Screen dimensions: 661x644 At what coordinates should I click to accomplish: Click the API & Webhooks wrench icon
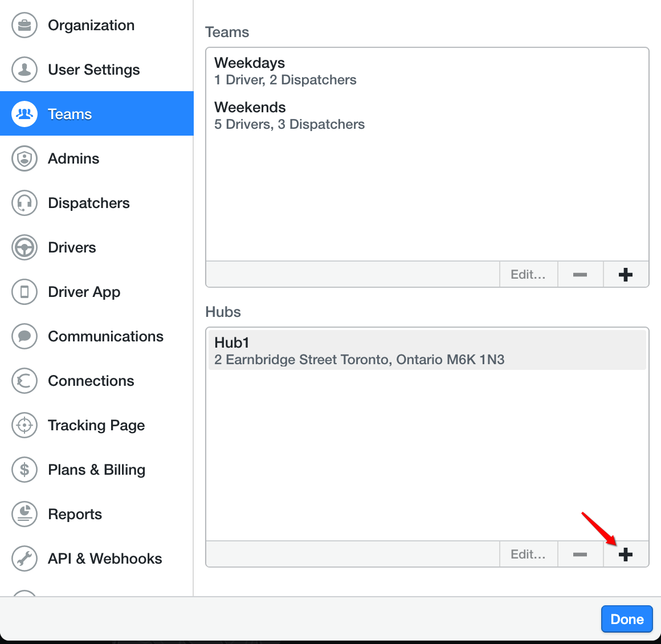[25, 559]
